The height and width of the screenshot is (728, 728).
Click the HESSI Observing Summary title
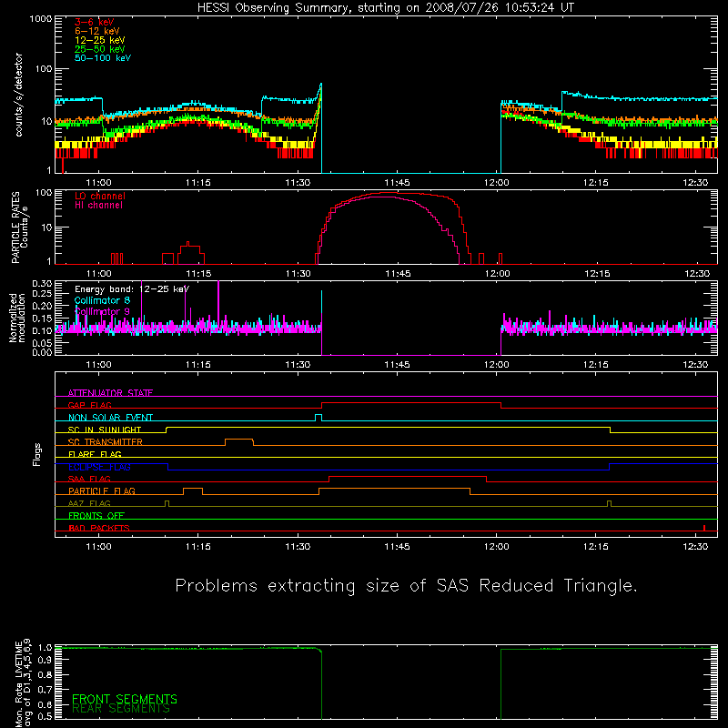tap(386, 7)
